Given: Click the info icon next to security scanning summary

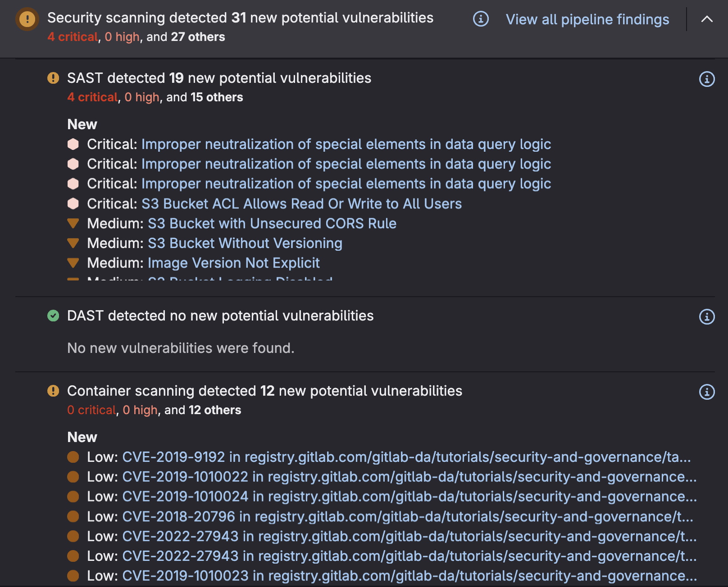Looking at the screenshot, I should [x=480, y=19].
